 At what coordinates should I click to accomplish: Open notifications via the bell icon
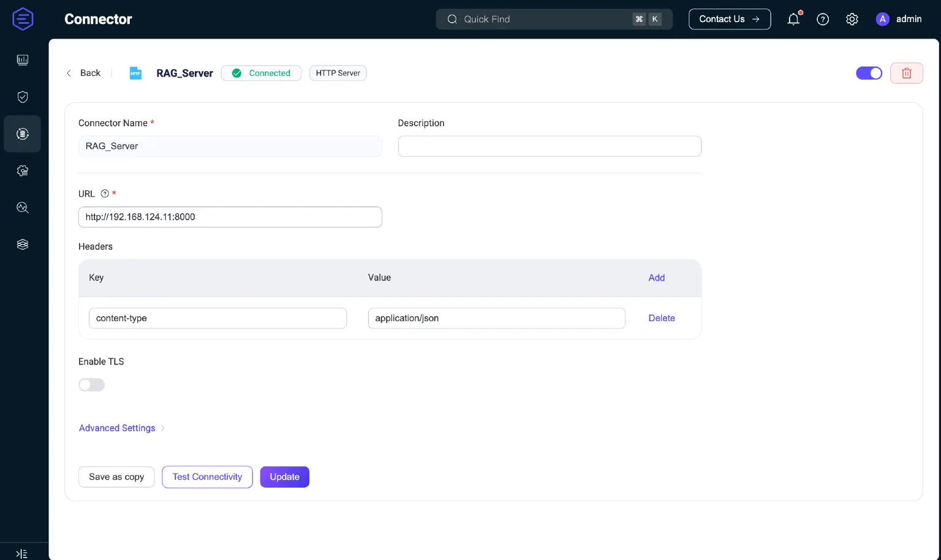(x=793, y=19)
